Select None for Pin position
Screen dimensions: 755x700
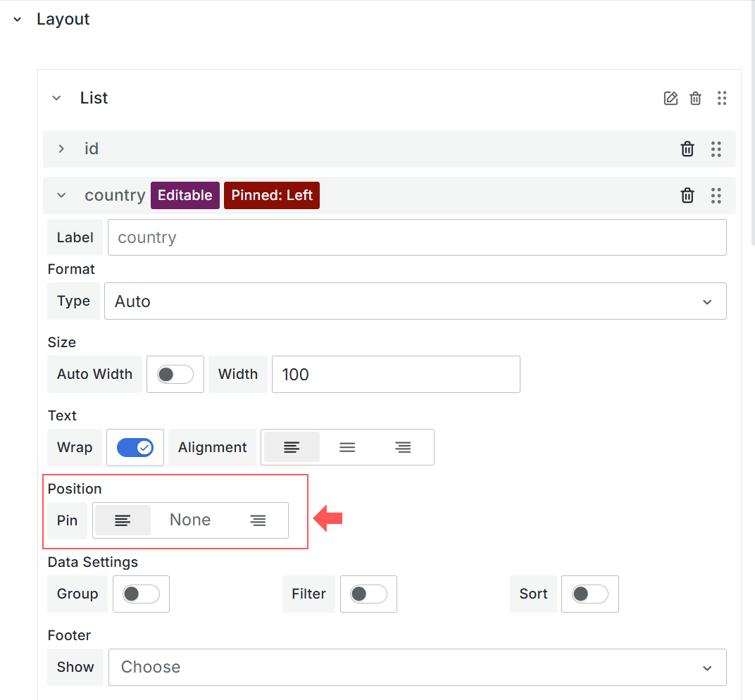tap(190, 520)
